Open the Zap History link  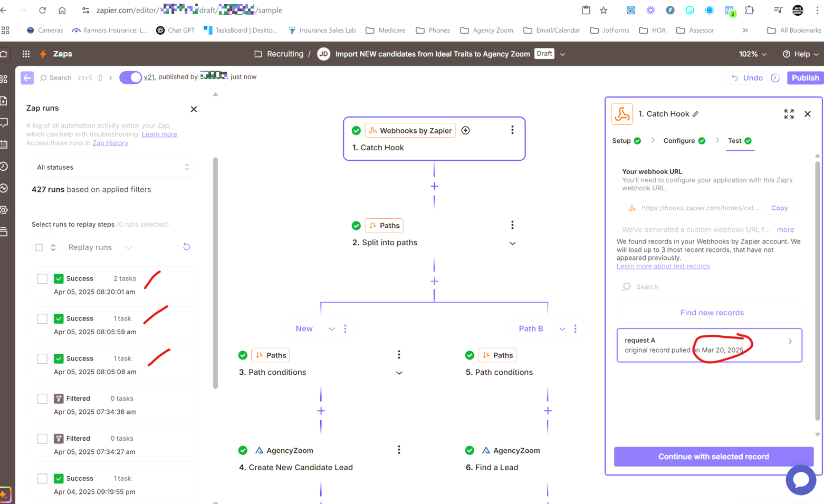coord(110,143)
